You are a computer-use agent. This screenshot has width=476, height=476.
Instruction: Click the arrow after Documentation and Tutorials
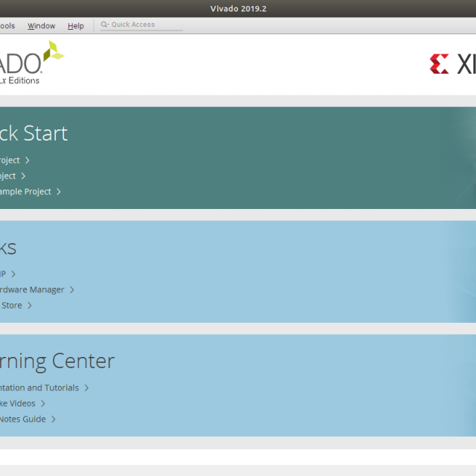86,388
